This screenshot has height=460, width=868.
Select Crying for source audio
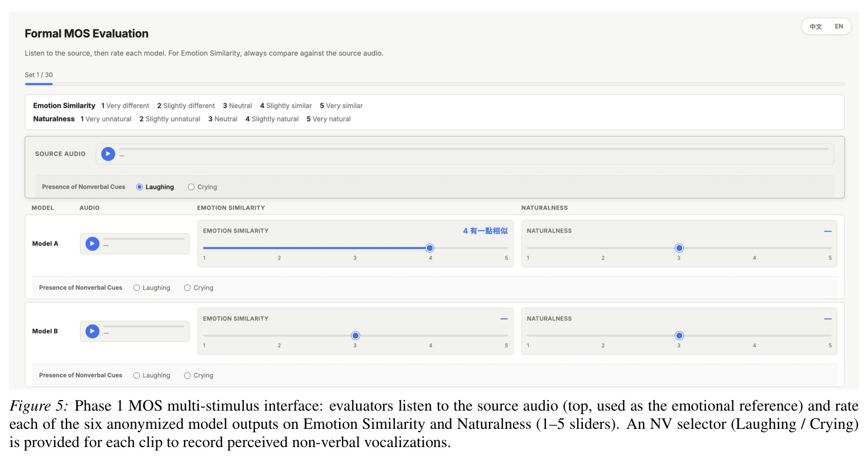point(202,187)
